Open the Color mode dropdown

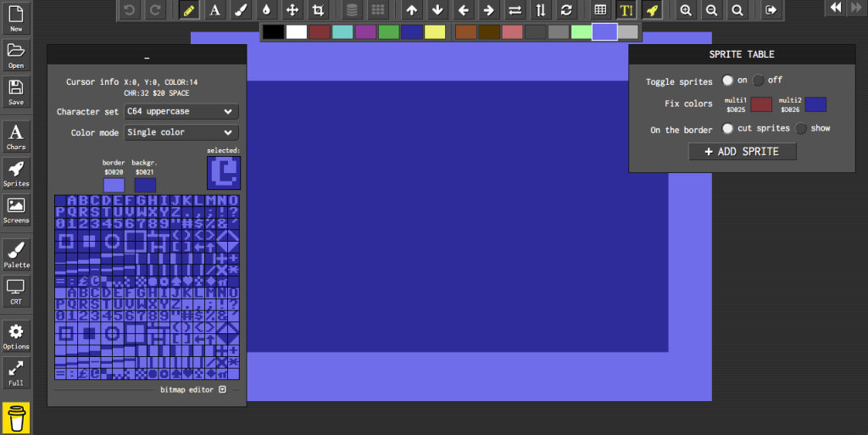[x=181, y=132]
